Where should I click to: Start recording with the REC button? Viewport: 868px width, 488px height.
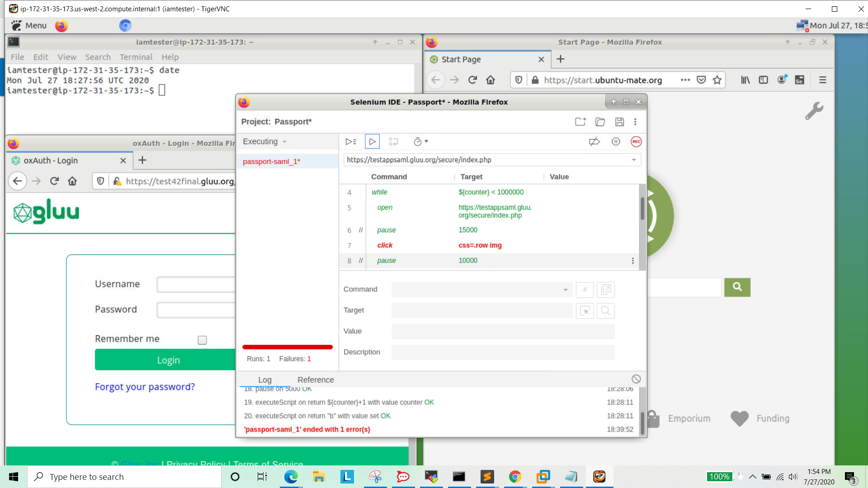(x=636, y=141)
